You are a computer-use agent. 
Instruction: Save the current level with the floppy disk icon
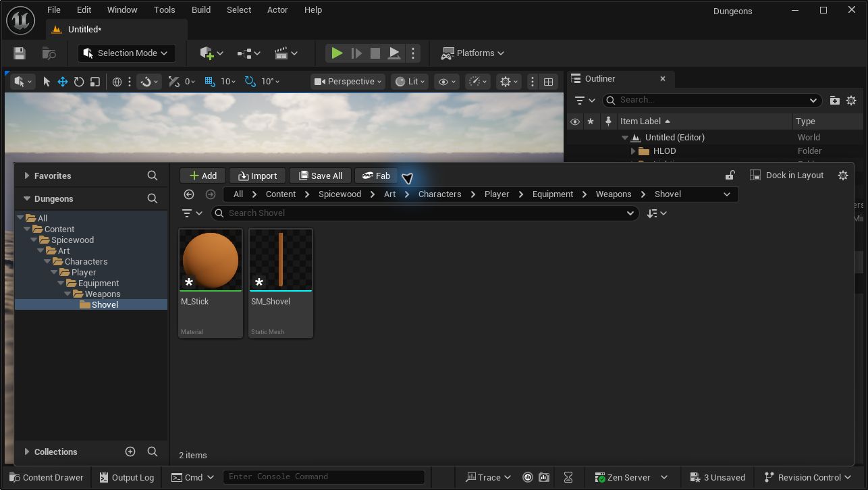pos(20,53)
